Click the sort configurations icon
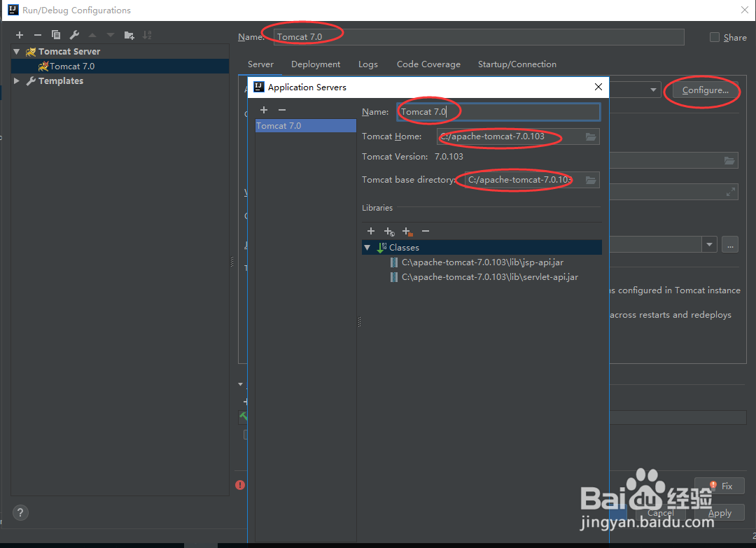Image resolution: width=756 pixels, height=548 pixels. [146, 34]
